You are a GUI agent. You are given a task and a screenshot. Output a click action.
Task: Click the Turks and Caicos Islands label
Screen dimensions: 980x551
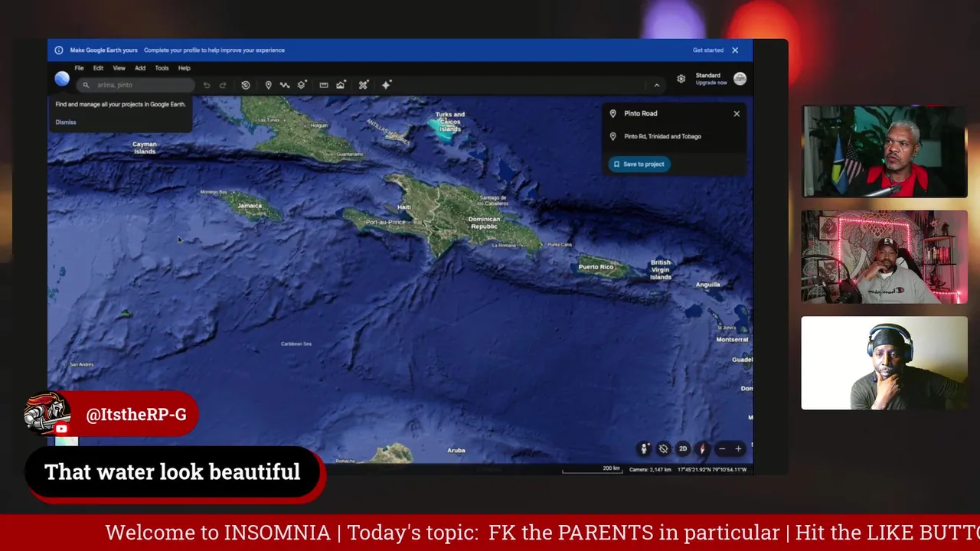(x=450, y=122)
